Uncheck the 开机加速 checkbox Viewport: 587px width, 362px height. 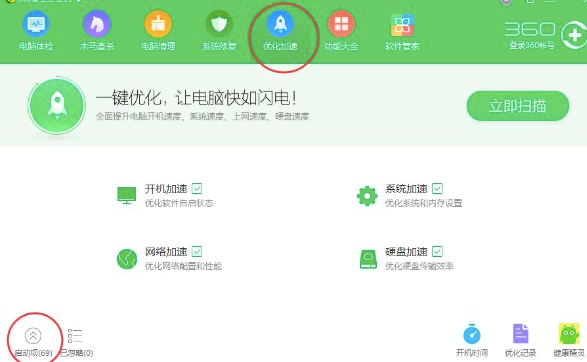coord(197,188)
